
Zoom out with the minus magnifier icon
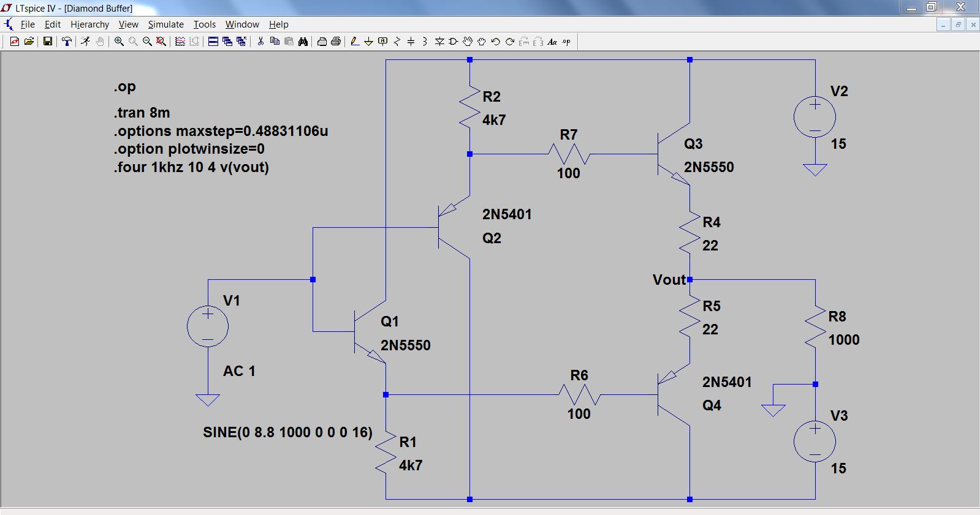[147, 42]
